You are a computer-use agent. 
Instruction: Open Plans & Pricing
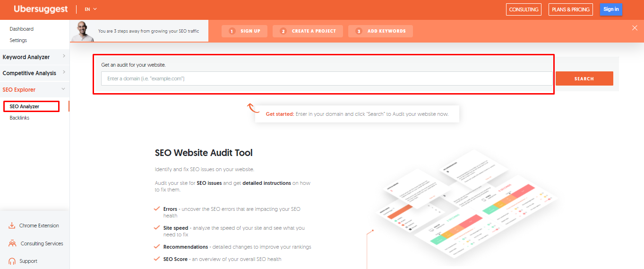tap(571, 9)
